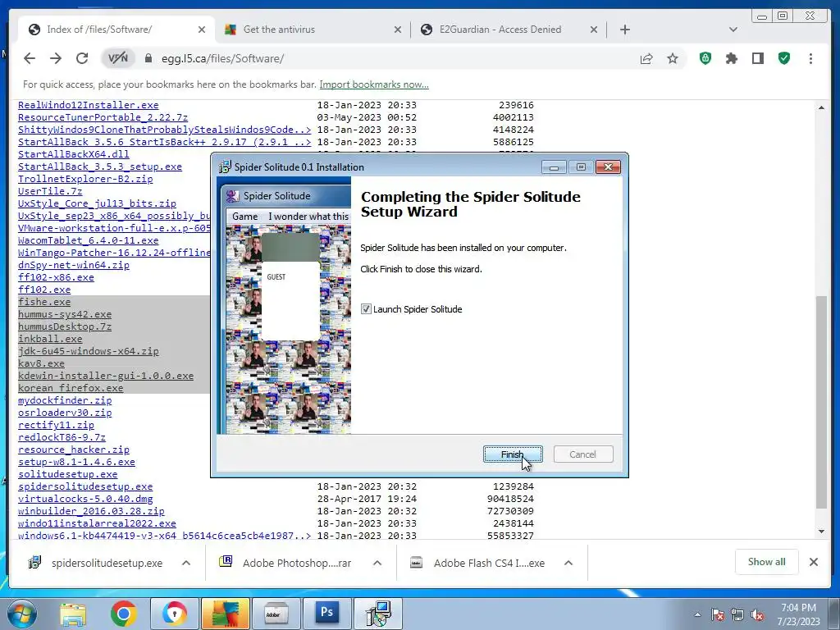Click Finish in the setup wizard
The image size is (840, 630).
[x=513, y=454]
